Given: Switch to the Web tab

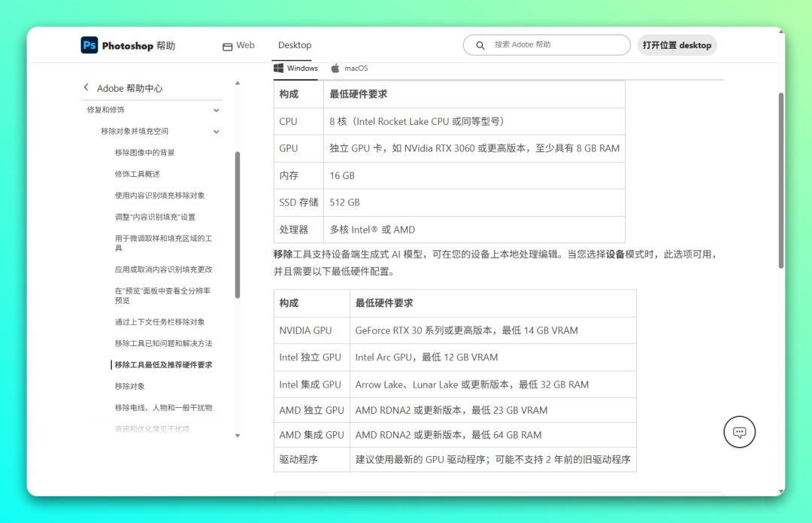Looking at the screenshot, I should [x=239, y=46].
